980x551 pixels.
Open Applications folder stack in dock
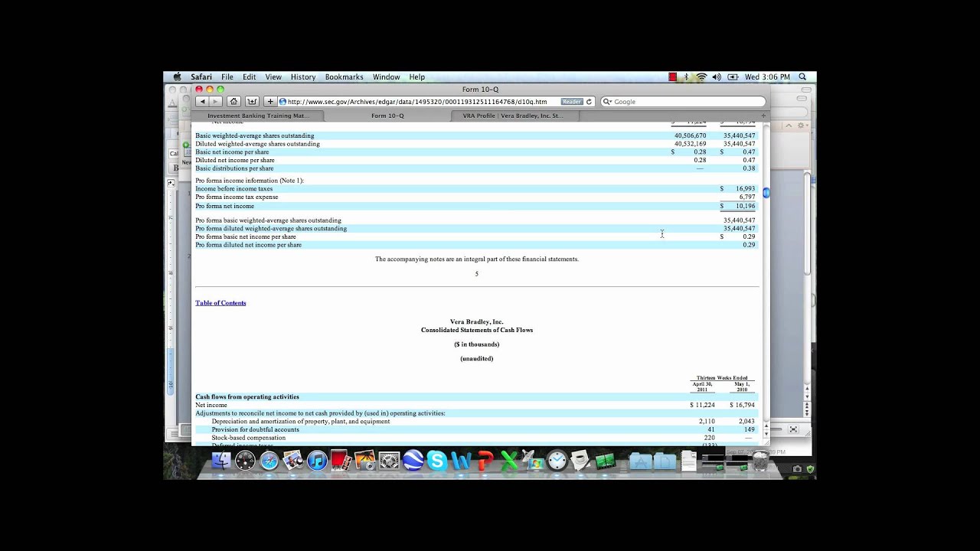click(641, 461)
